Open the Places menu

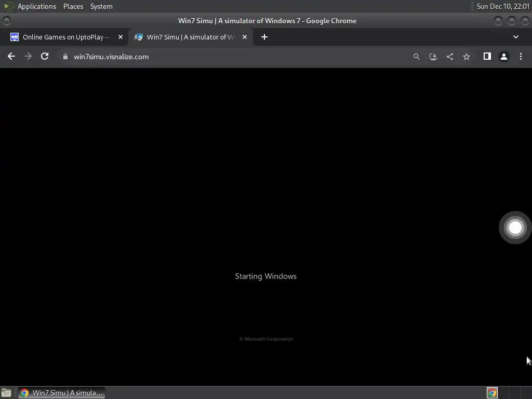pos(73,6)
